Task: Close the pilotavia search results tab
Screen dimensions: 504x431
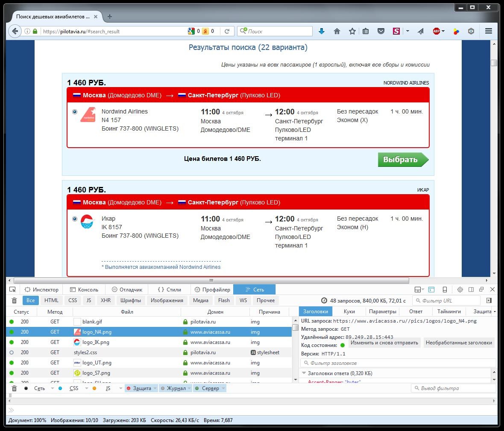Action: (96, 16)
